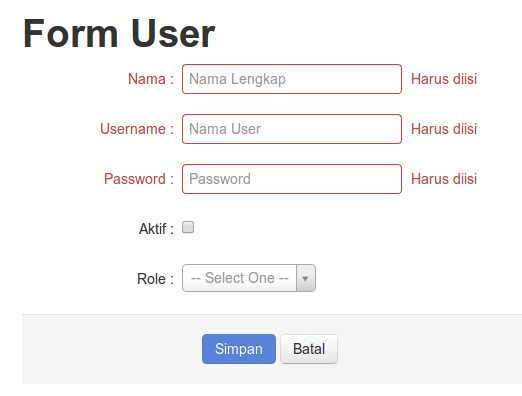522x396 pixels.
Task: Click the Role label text
Action: tap(155, 279)
